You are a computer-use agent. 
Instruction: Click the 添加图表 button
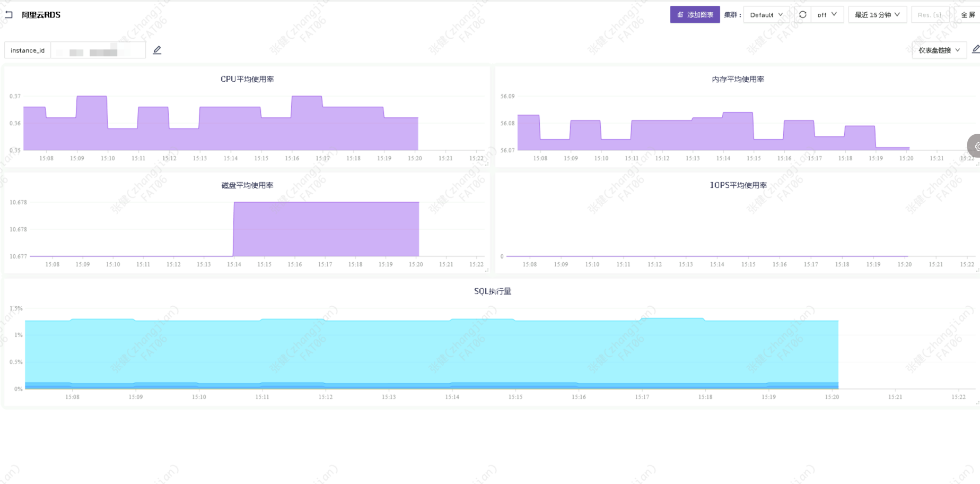pyautogui.click(x=695, y=15)
